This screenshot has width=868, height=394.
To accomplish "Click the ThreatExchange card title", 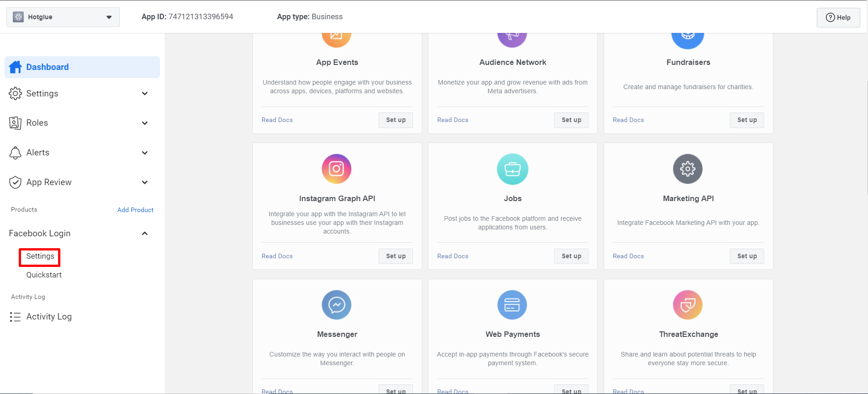I will coord(689,335).
